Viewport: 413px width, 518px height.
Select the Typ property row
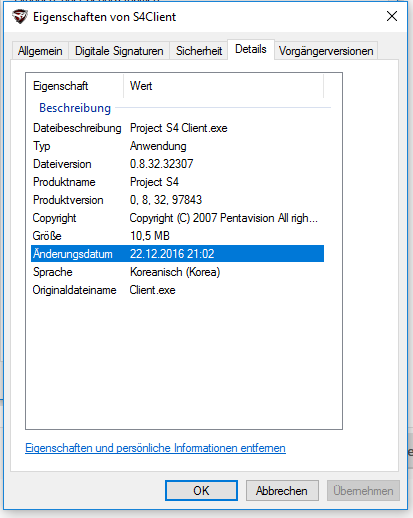point(177,146)
